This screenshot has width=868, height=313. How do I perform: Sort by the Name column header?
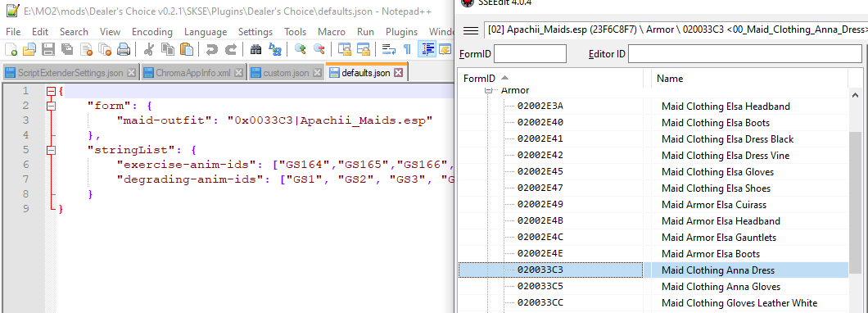point(749,79)
